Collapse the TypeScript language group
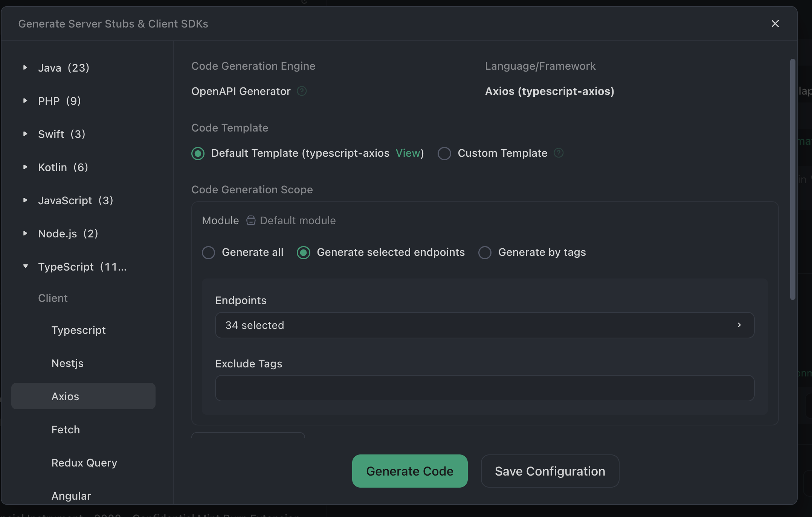Image resolution: width=812 pixels, height=517 pixels. click(x=25, y=266)
